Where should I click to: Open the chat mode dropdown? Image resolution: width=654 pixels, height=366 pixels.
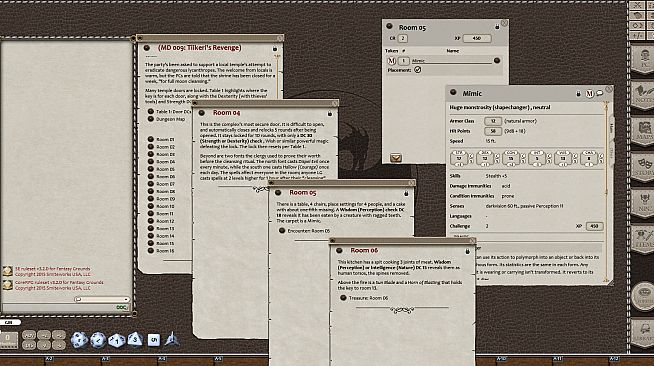[102, 299]
